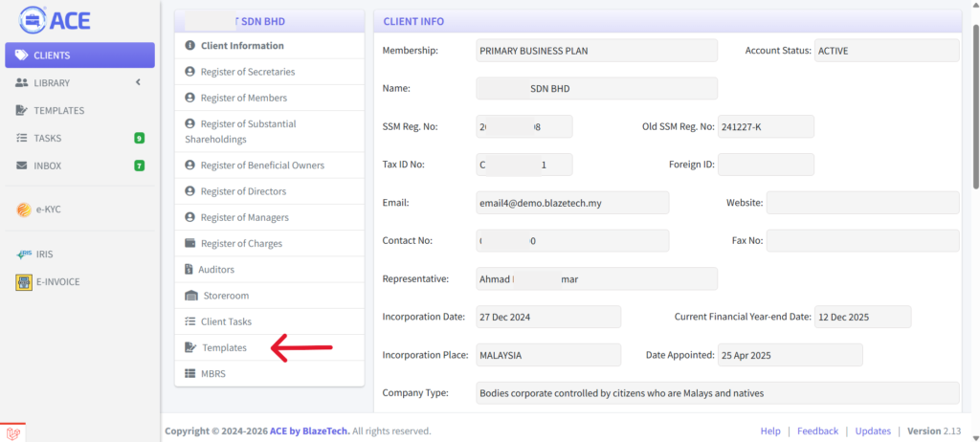Select CLIENTS in the sidebar
This screenshot has width=980, height=442.
click(x=80, y=55)
